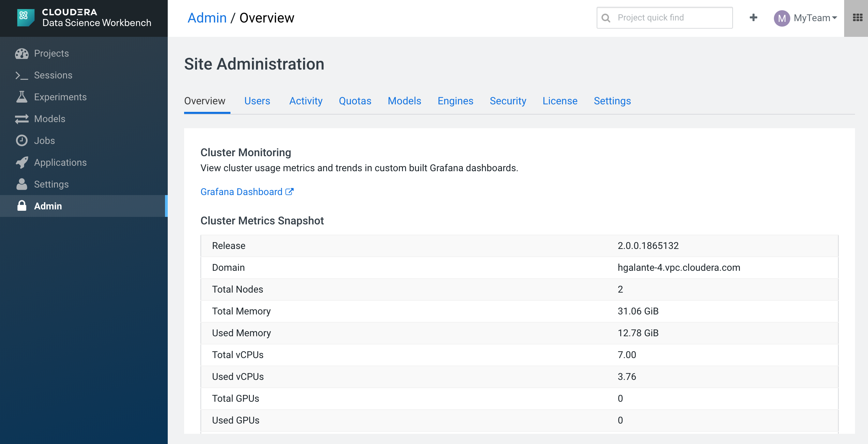Switch to the Users tab

pos(257,101)
